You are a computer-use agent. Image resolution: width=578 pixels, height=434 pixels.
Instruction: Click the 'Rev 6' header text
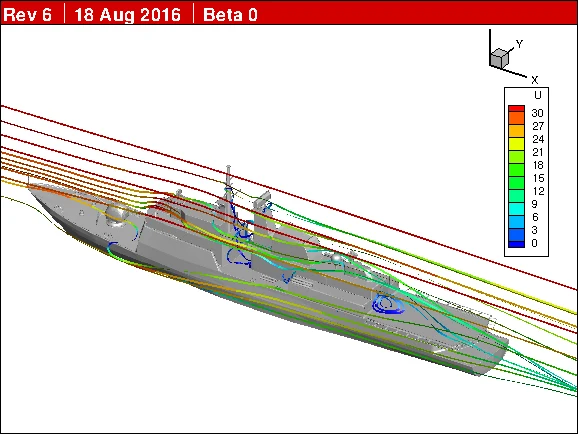tap(28, 15)
